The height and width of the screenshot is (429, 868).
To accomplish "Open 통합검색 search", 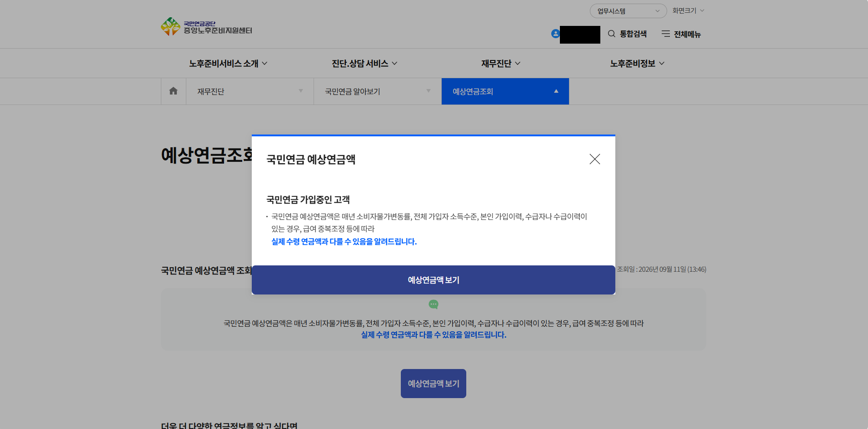I will (627, 34).
